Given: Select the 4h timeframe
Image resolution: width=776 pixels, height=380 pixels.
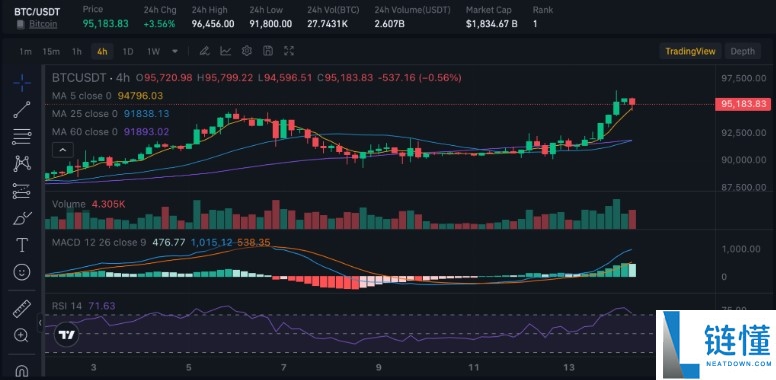Looking at the screenshot, I should coord(102,51).
